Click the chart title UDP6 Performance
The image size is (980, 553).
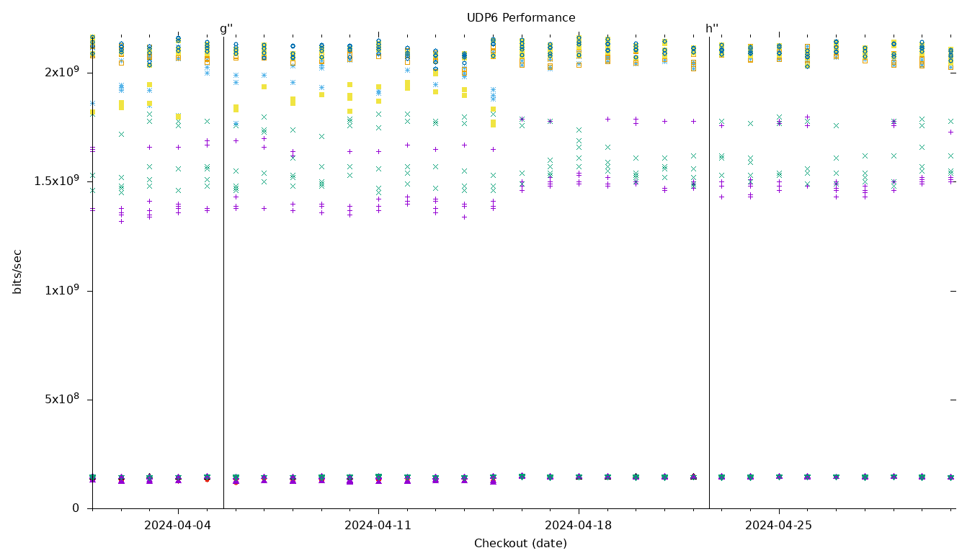521,18
